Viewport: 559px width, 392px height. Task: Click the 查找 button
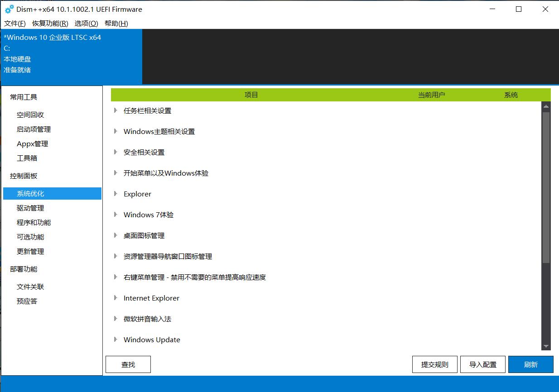[x=128, y=364]
